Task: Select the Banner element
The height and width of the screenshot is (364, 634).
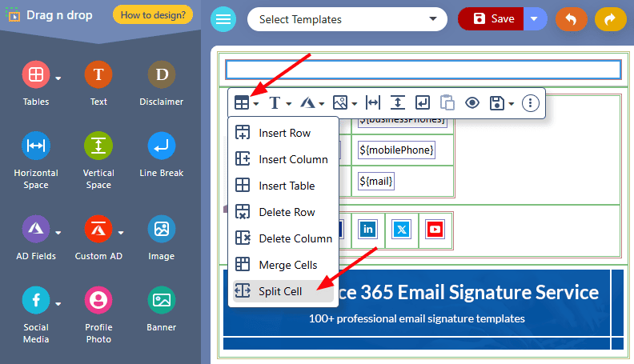Action: coord(162,300)
